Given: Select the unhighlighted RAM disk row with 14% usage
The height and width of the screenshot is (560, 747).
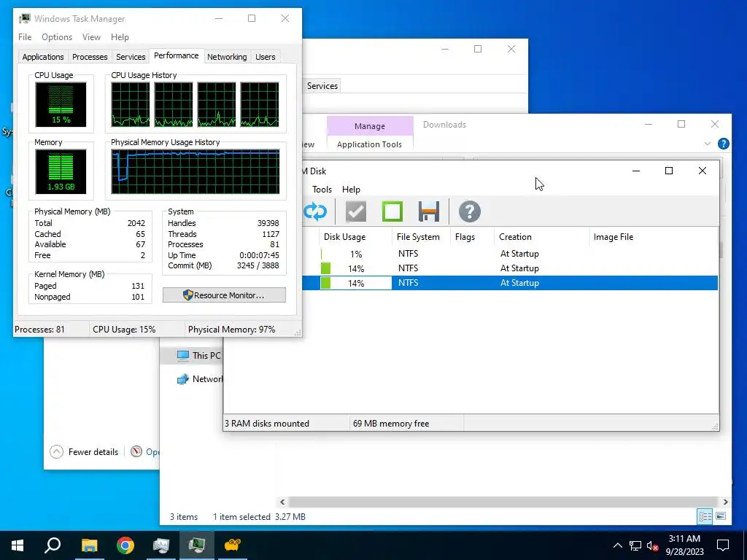Looking at the screenshot, I should [510, 268].
